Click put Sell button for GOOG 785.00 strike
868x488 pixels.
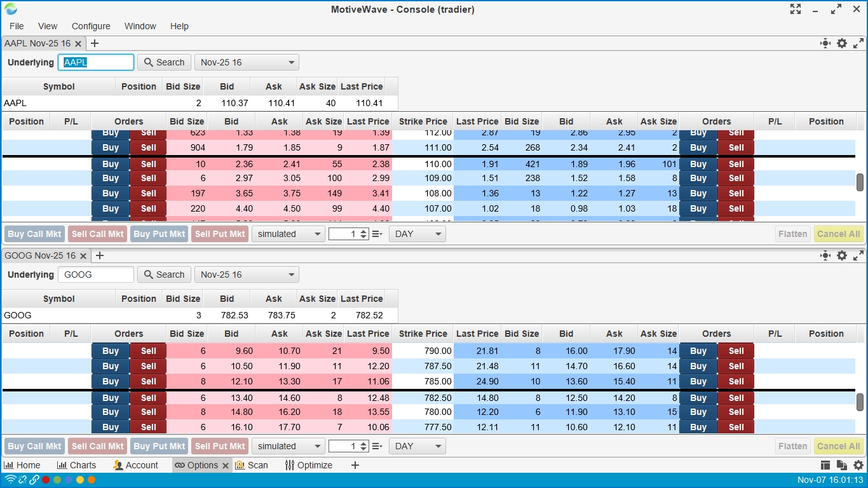pos(736,381)
